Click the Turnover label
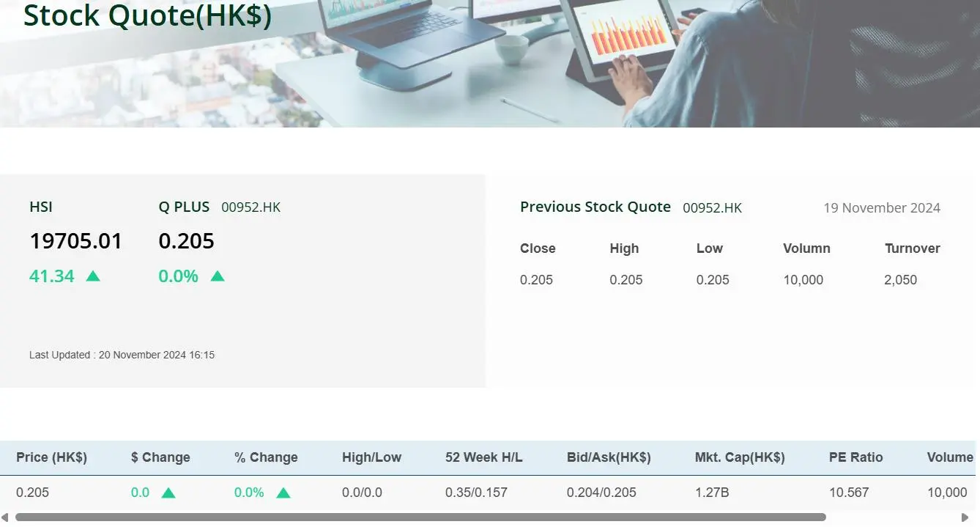980x527 pixels. coord(913,248)
